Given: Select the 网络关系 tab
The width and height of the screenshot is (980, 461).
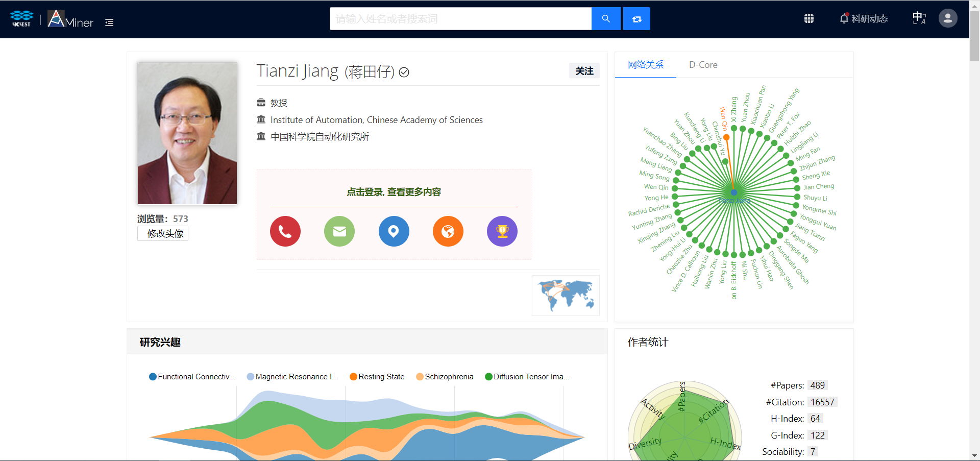Looking at the screenshot, I should coord(645,65).
